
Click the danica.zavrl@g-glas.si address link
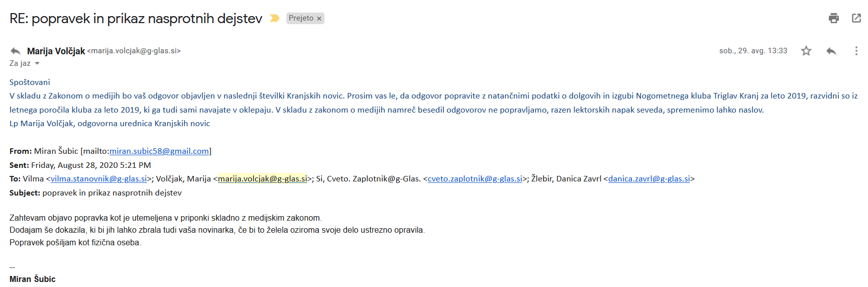(649, 178)
